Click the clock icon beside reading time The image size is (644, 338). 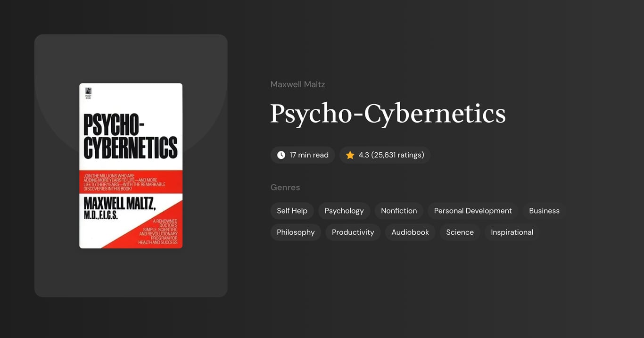pyautogui.click(x=281, y=155)
